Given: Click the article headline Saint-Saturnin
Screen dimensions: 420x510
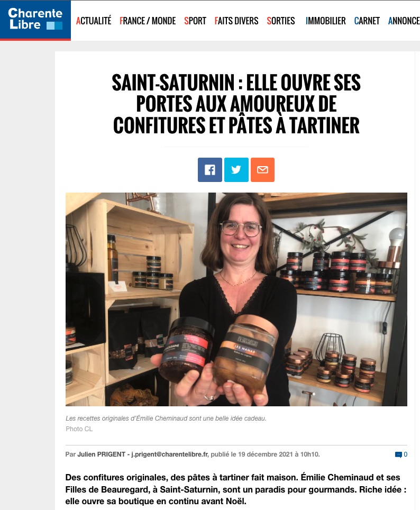Looking at the screenshot, I should (x=236, y=104).
